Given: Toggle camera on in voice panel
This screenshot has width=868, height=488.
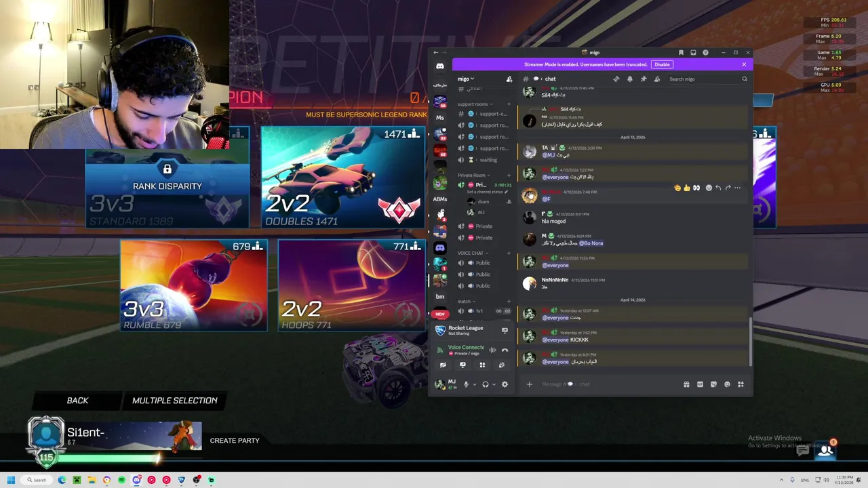Looking at the screenshot, I should click(443, 365).
